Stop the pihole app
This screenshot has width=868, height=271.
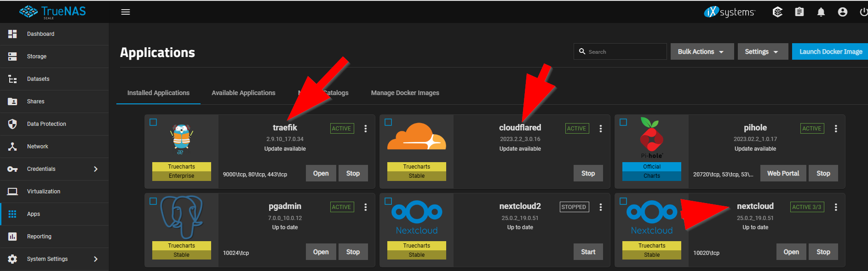coord(823,173)
